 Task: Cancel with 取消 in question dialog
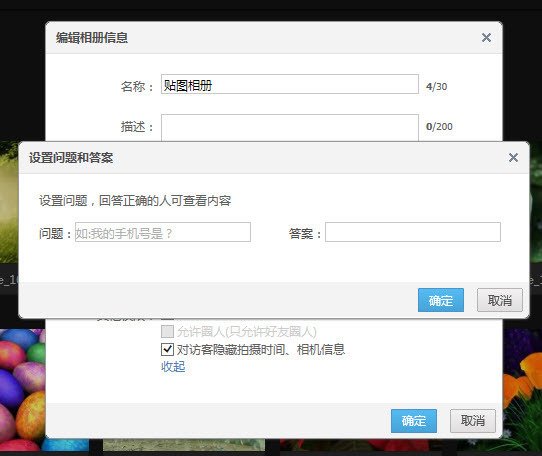click(x=500, y=300)
